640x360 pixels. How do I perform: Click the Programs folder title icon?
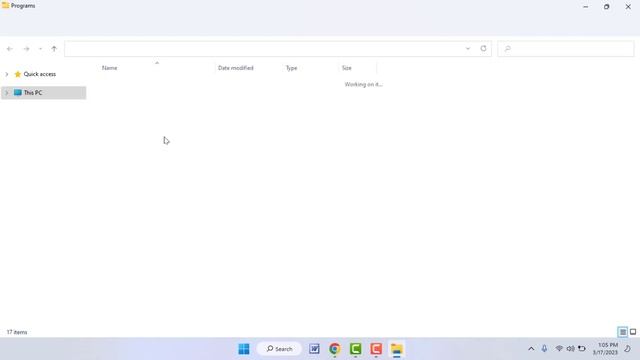pyautogui.click(x=5, y=5)
